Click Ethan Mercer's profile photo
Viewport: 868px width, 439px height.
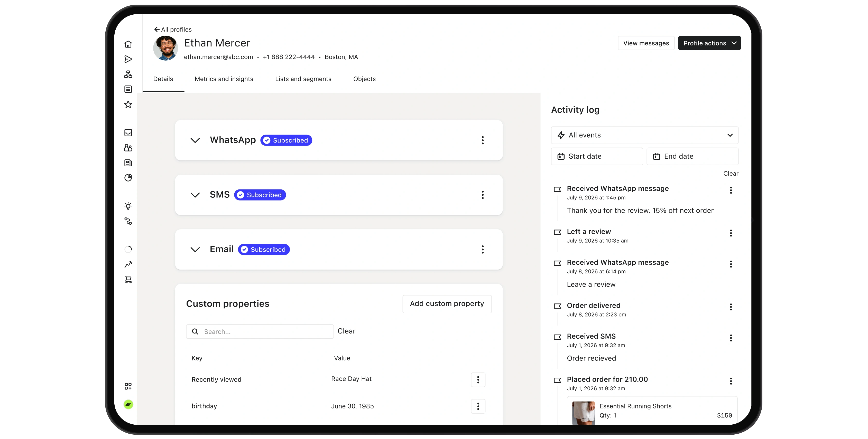click(165, 49)
